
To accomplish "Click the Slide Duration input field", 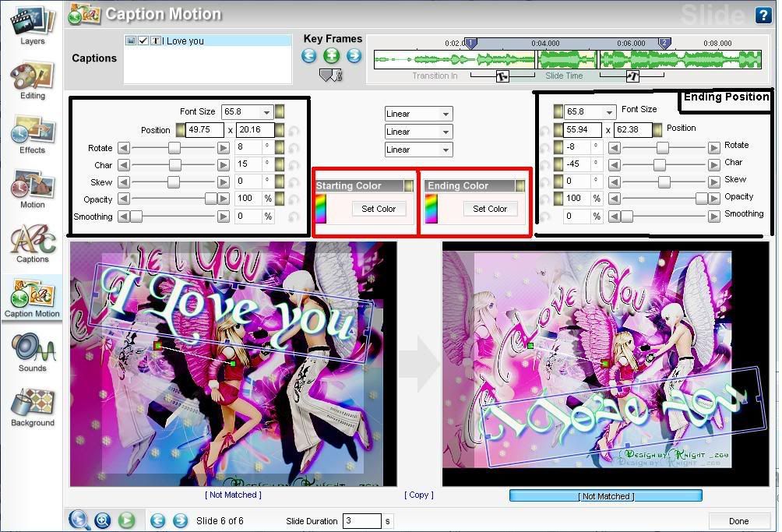I will click(x=362, y=521).
